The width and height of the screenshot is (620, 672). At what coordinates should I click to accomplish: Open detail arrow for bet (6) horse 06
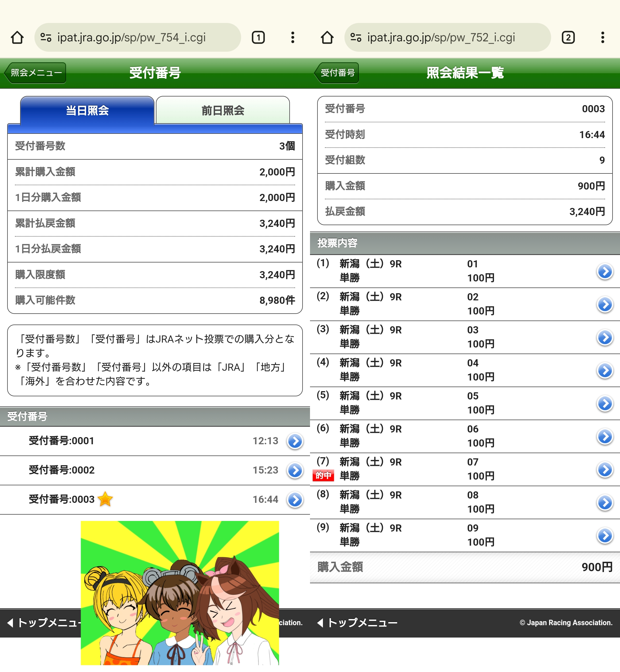click(605, 436)
